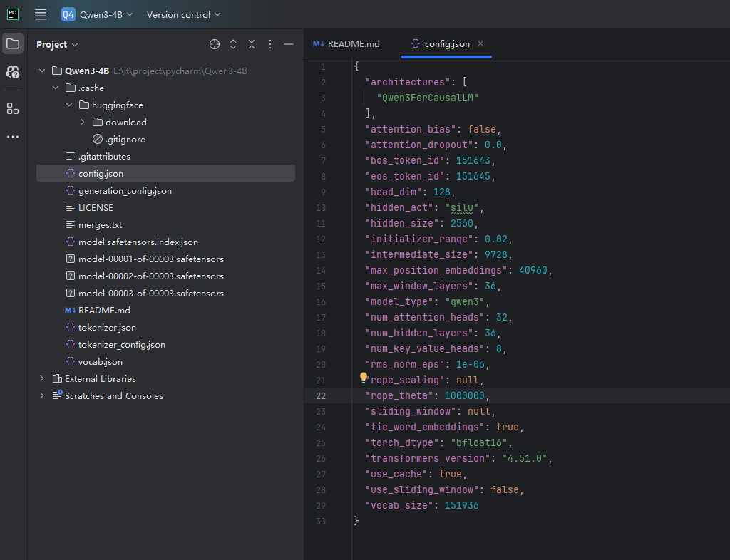
Task: Click the Q4 project badge icon
Action: click(68, 14)
